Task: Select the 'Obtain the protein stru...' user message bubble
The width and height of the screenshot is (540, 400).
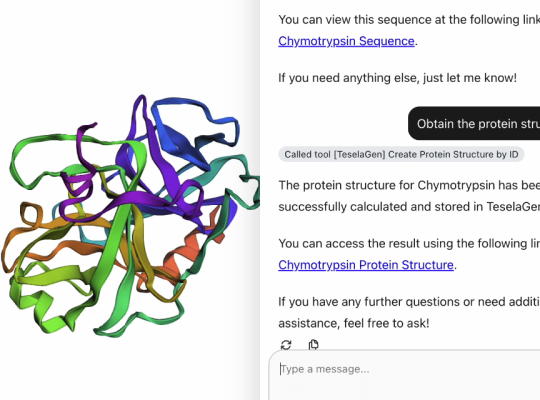Action: click(x=474, y=123)
